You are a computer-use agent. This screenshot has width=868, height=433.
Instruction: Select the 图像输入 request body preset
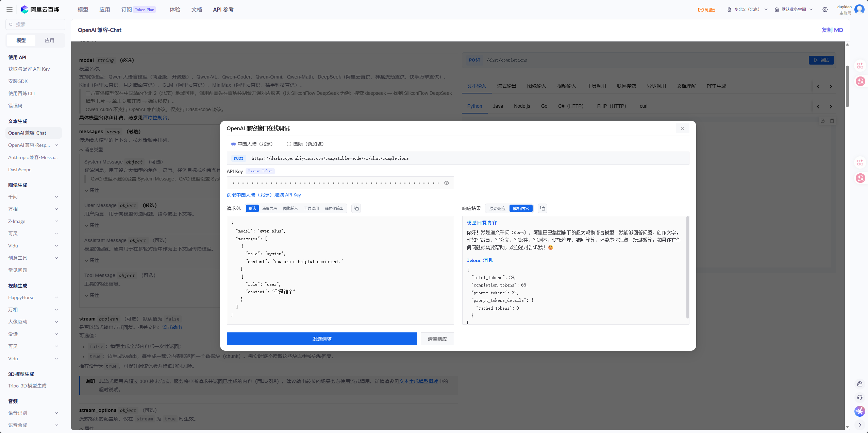pyautogui.click(x=290, y=208)
